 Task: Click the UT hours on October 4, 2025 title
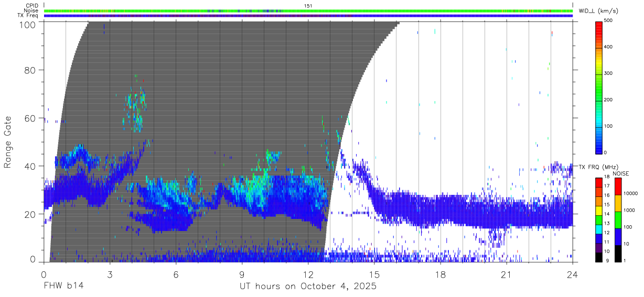pyautogui.click(x=308, y=287)
